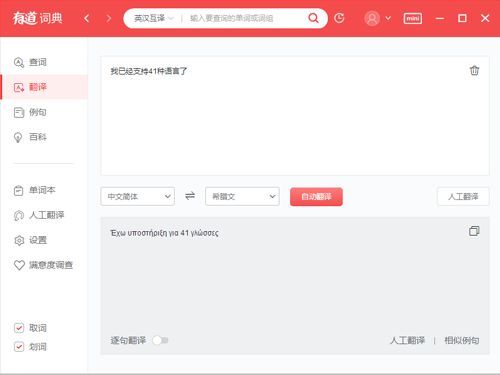
Task: Open the 查词 lookup tab
Action: point(44,62)
